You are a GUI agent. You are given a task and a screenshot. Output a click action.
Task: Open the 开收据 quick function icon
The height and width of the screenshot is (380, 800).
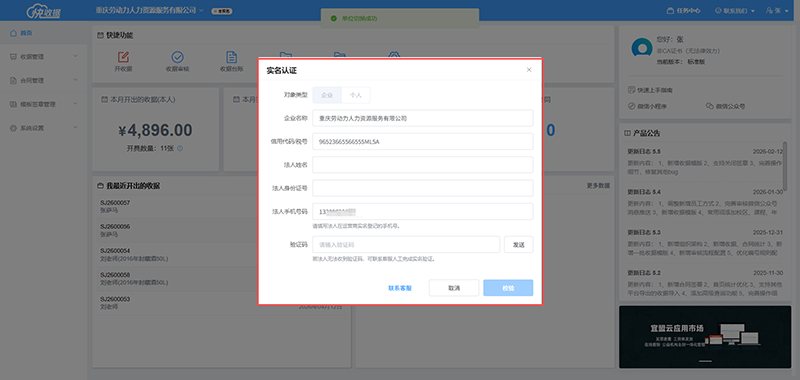(123, 57)
